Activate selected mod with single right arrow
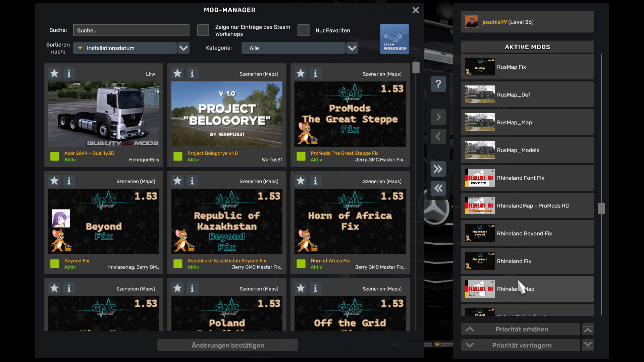This screenshot has height=362, width=644. tap(438, 117)
